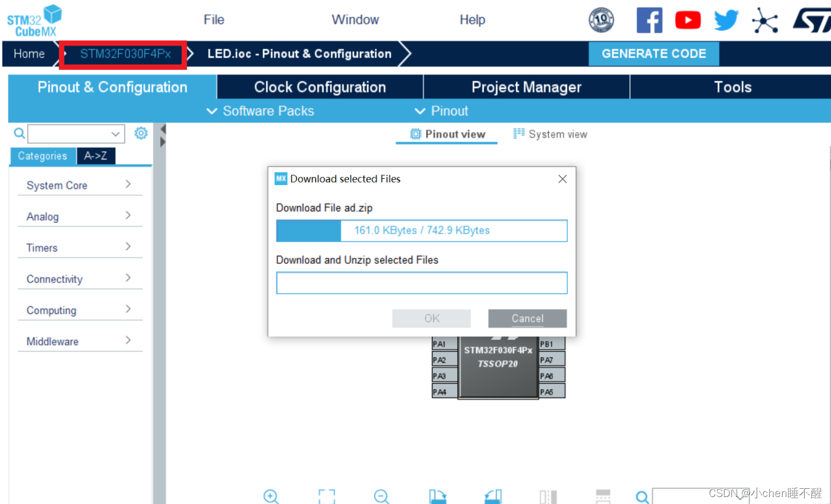Click the vertical split view icon

click(548, 496)
